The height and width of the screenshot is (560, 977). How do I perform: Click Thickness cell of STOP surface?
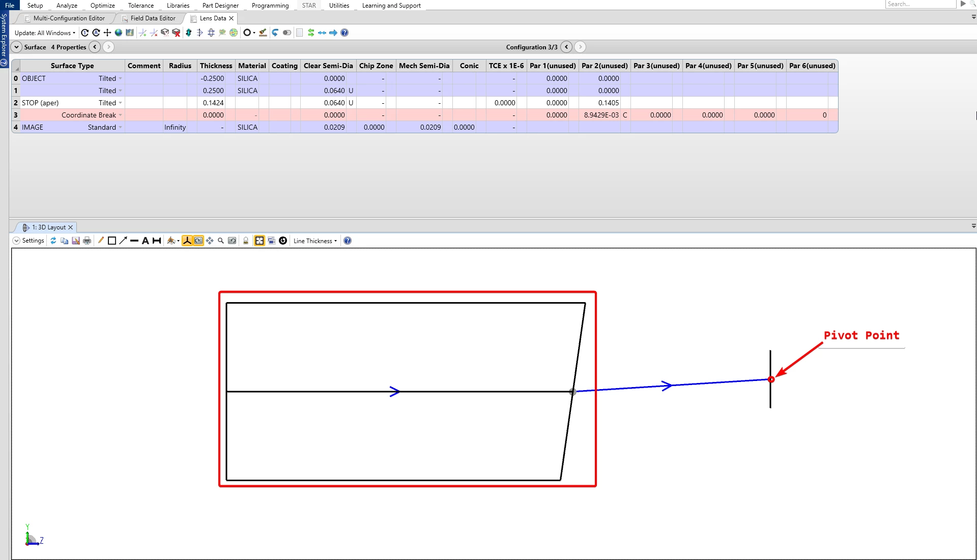tap(213, 103)
